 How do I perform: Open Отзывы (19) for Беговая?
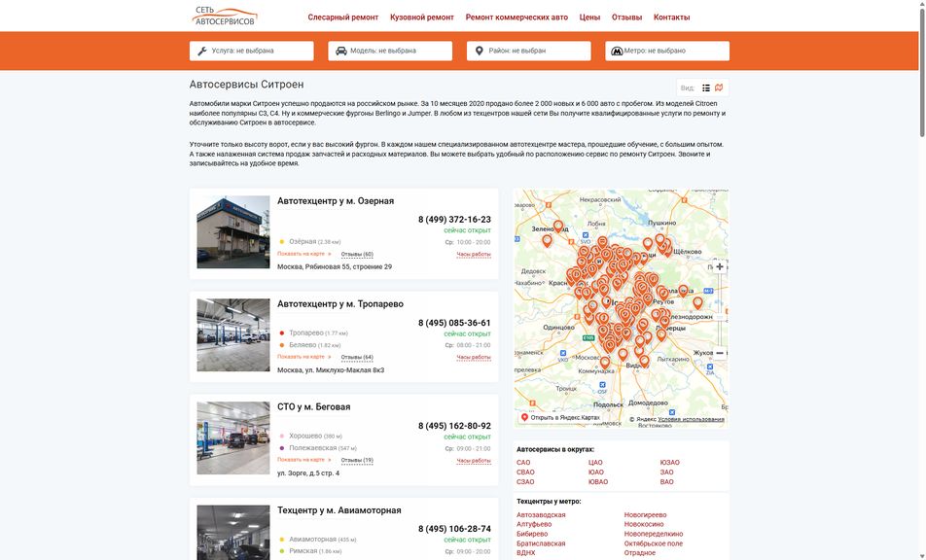[x=357, y=460]
